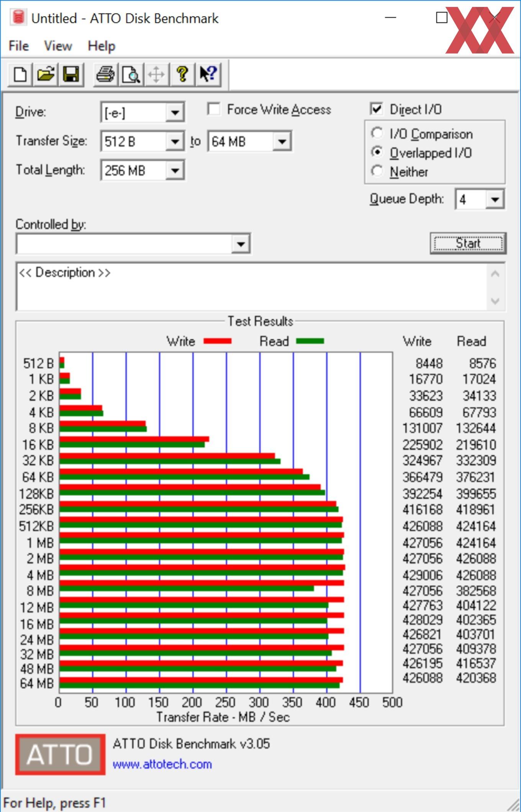This screenshot has width=521, height=812.
Task: Click the Description scrollbar up arrow
Action: pos(495,274)
